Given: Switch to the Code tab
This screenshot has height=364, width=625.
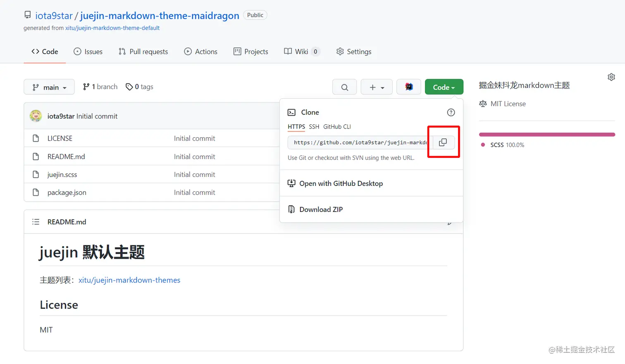Looking at the screenshot, I should click(45, 52).
